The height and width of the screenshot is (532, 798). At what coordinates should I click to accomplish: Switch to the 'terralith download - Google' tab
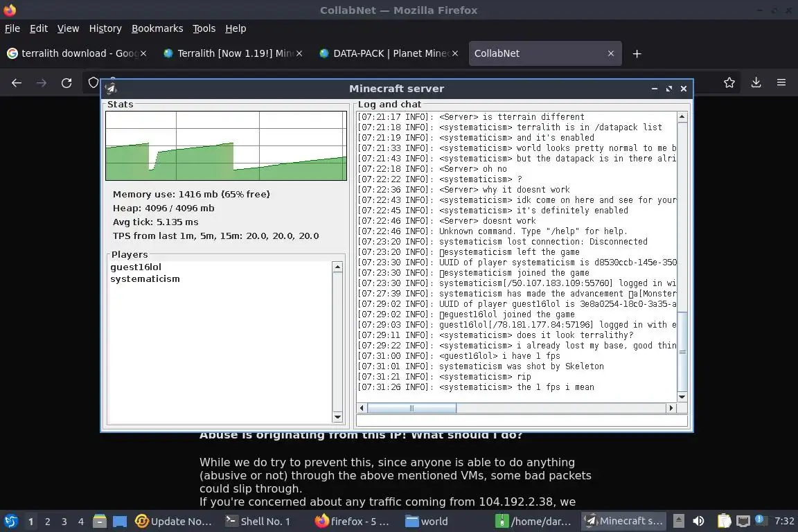76,53
